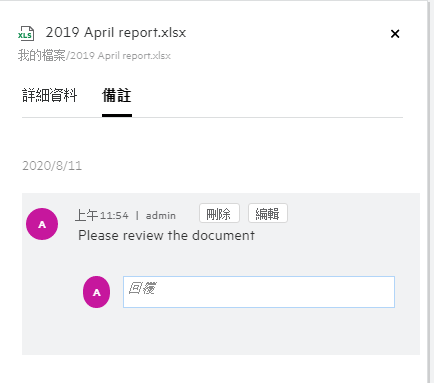The height and width of the screenshot is (383, 434).
Task: Click the avatar next to reply field
Action: pos(96,292)
